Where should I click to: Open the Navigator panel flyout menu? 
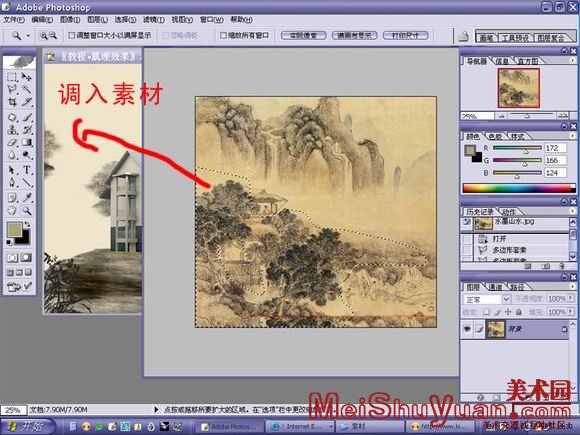(x=572, y=60)
